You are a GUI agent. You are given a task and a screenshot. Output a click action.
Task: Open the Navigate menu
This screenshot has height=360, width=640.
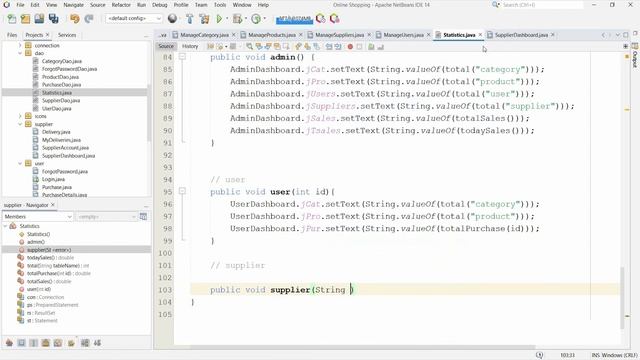click(x=73, y=5)
